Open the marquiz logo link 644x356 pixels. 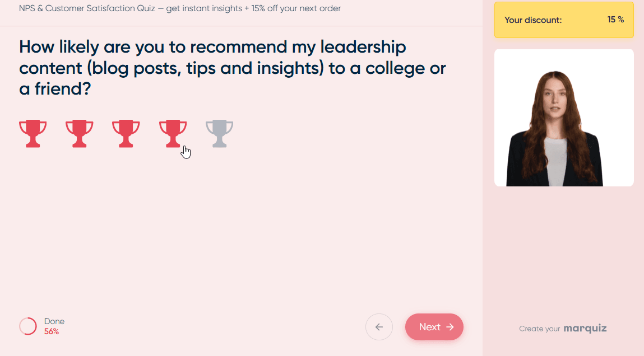click(x=585, y=328)
